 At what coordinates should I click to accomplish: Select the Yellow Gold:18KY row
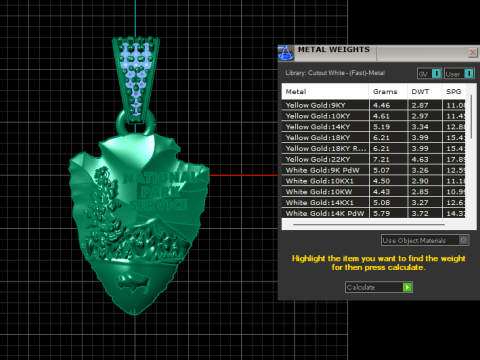point(373,137)
